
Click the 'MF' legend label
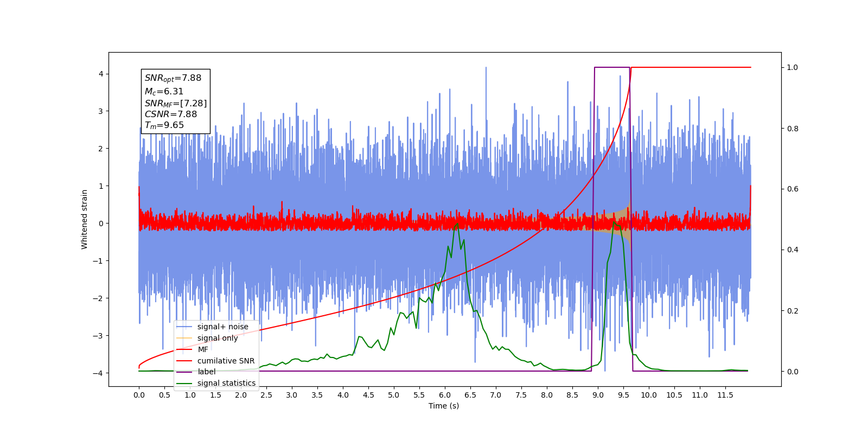click(203, 349)
